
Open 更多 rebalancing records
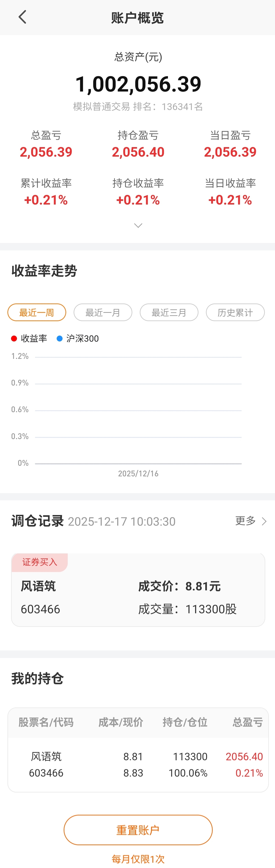click(245, 521)
